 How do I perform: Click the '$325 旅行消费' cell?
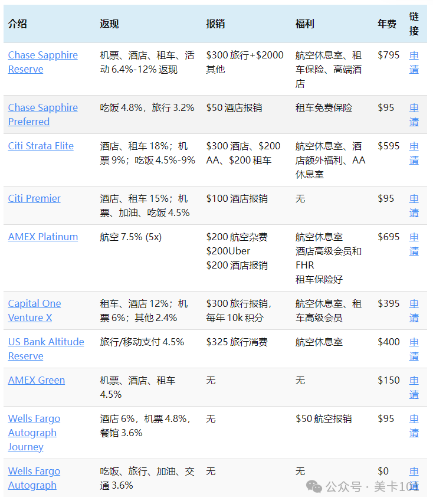[x=237, y=342]
